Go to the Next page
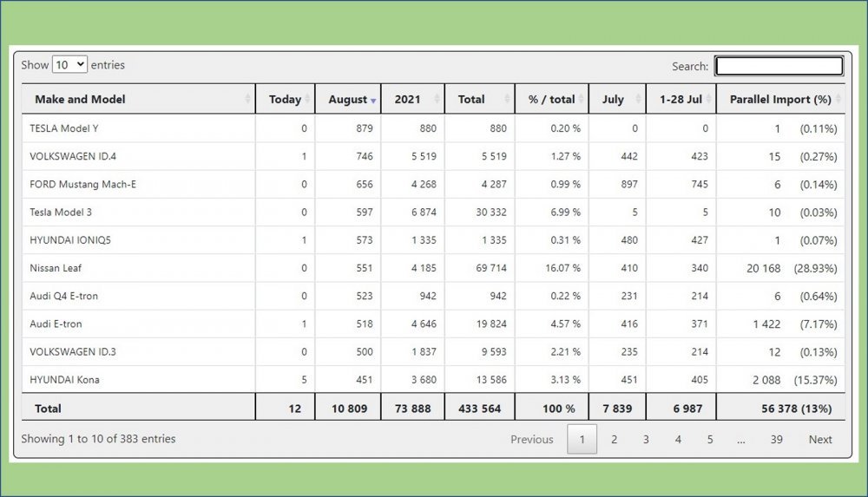Screen dimensions: 868x497 coord(820,440)
